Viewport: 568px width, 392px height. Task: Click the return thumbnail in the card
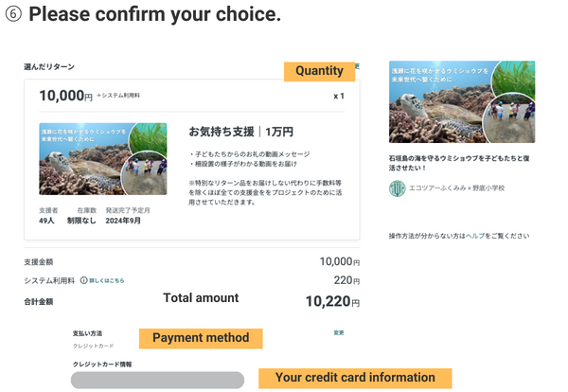pyautogui.click(x=103, y=158)
